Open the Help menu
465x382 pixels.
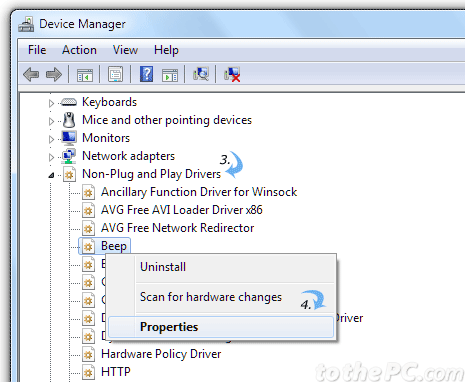[x=166, y=50]
